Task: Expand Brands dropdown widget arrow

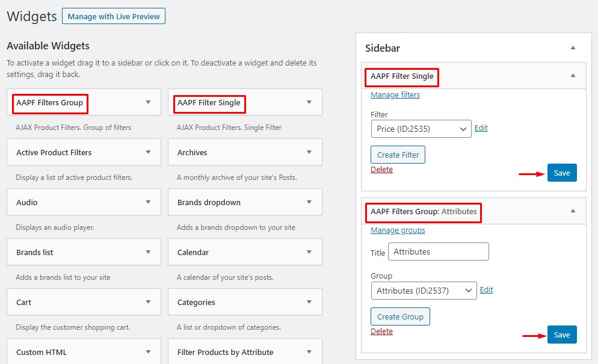Action: [x=309, y=202]
